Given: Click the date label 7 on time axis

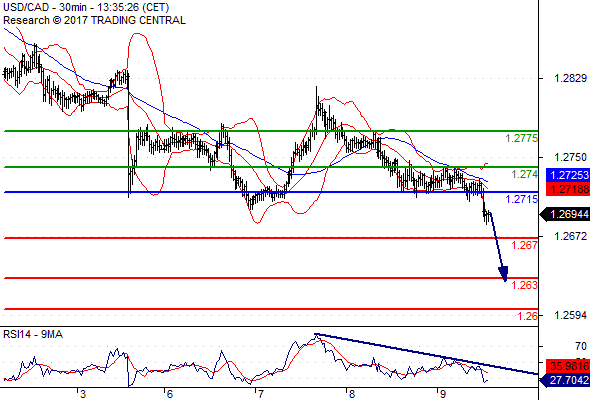Looking at the screenshot, I should click(x=260, y=394).
